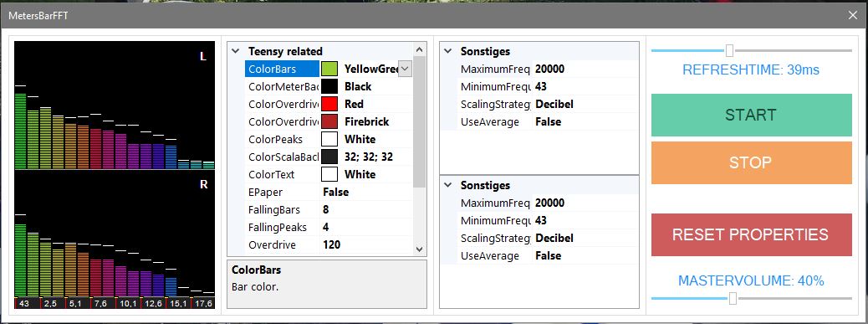Select the FallingBars property label
Screen dimensions: 868x324
[x=274, y=210]
